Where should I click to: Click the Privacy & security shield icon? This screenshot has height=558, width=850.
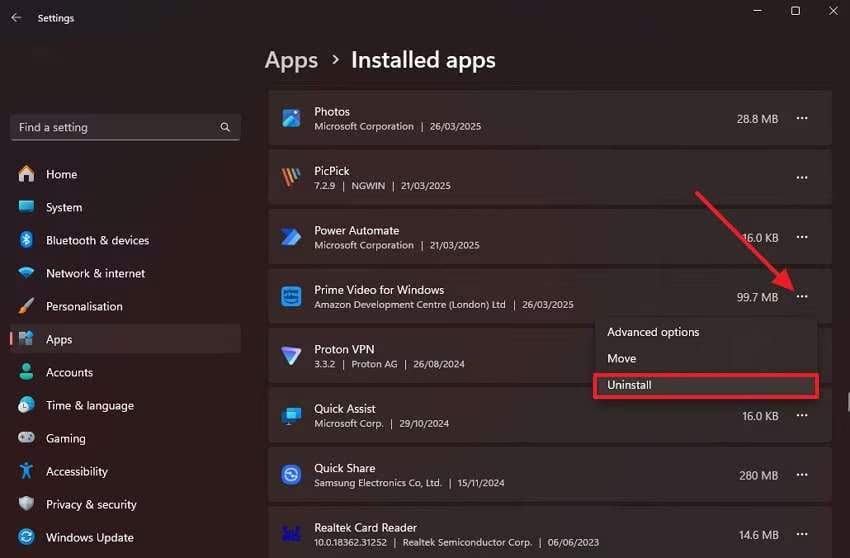point(26,504)
